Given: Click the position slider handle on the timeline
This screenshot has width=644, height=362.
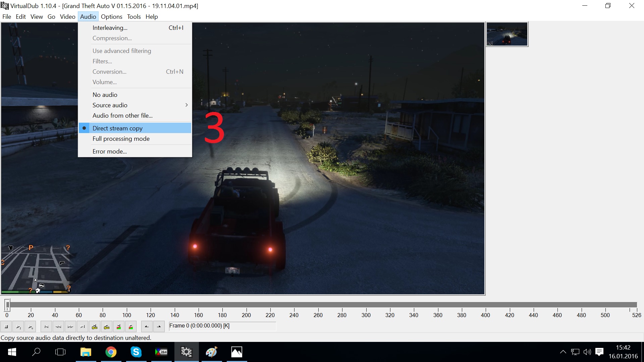Looking at the screenshot, I should (7, 305).
